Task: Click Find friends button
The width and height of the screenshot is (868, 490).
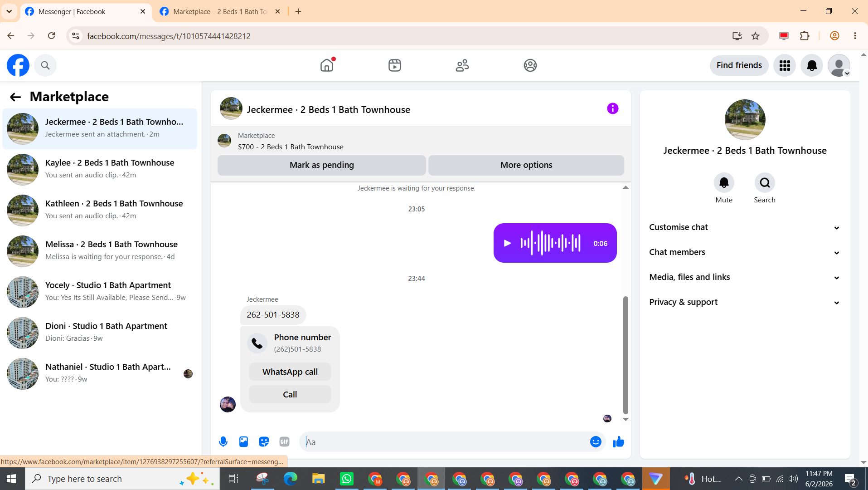Action: click(x=739, y=65)
